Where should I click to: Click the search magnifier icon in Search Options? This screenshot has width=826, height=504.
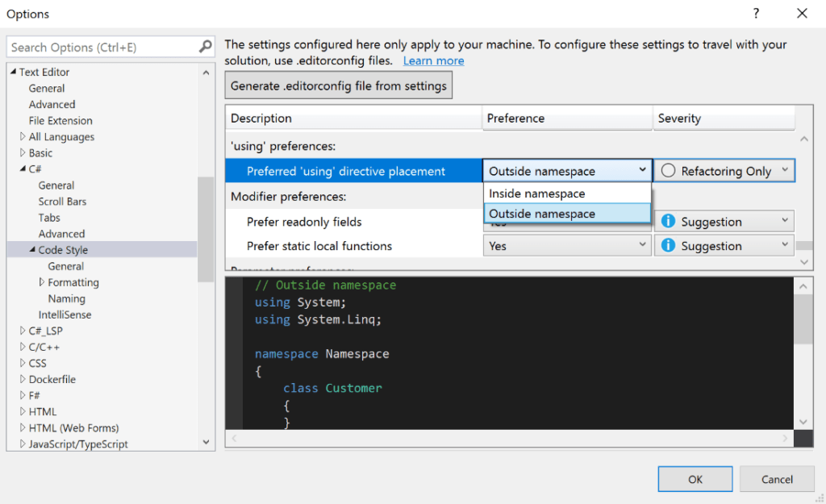pyautogui.click(x=205, y=47)
